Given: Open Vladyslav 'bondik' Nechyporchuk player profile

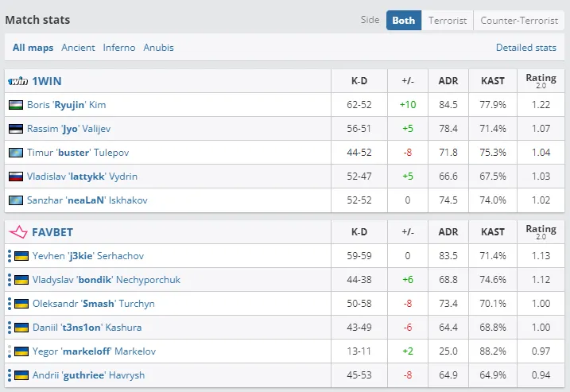Looking at the screenshot, I should (107, 280).
